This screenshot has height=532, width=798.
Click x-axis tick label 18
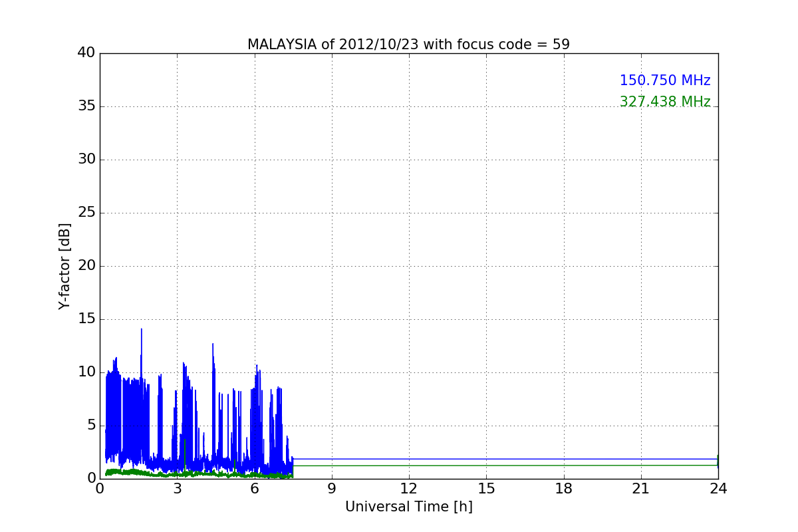pos(563,489)
